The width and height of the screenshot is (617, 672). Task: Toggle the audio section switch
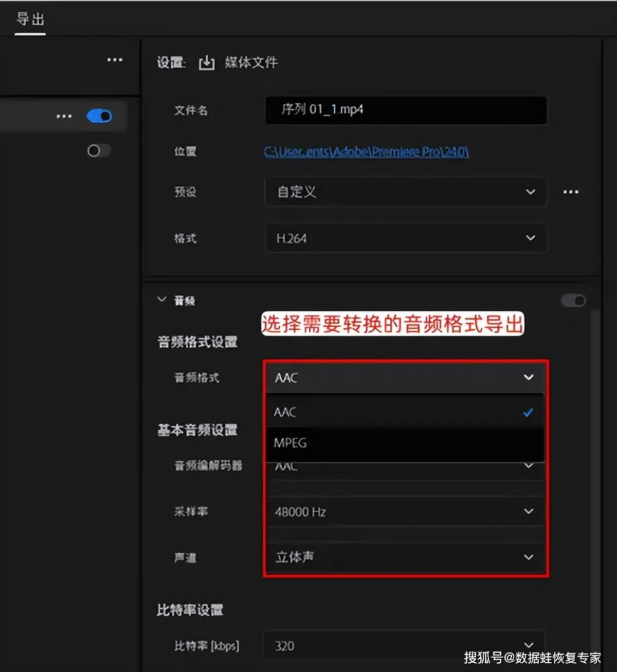click(x=573, y=301)
